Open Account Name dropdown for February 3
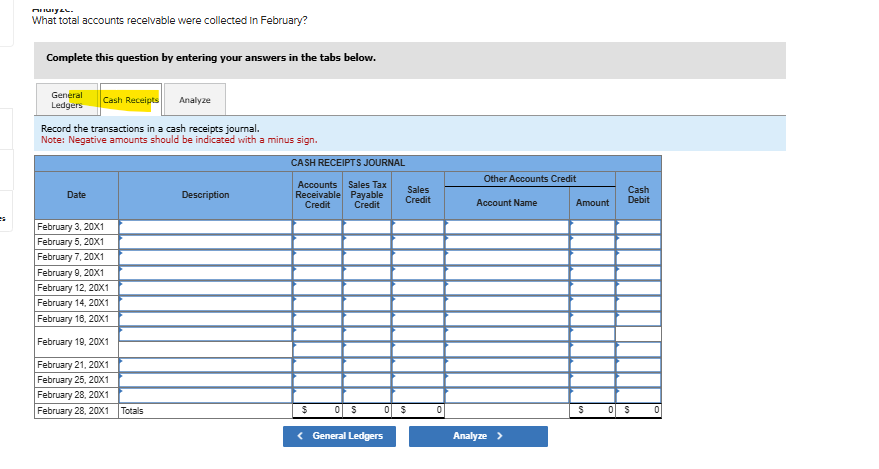 [x=507, y=227]
